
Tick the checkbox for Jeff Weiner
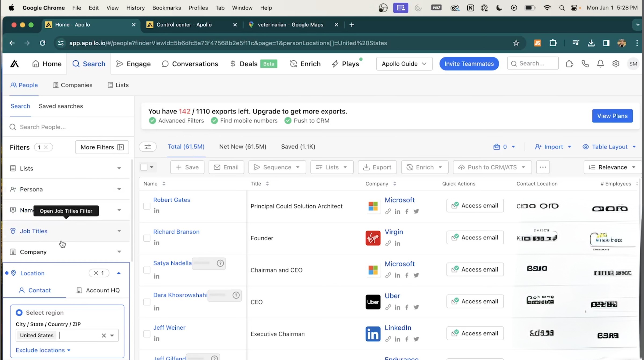click(x=147, y=334)
